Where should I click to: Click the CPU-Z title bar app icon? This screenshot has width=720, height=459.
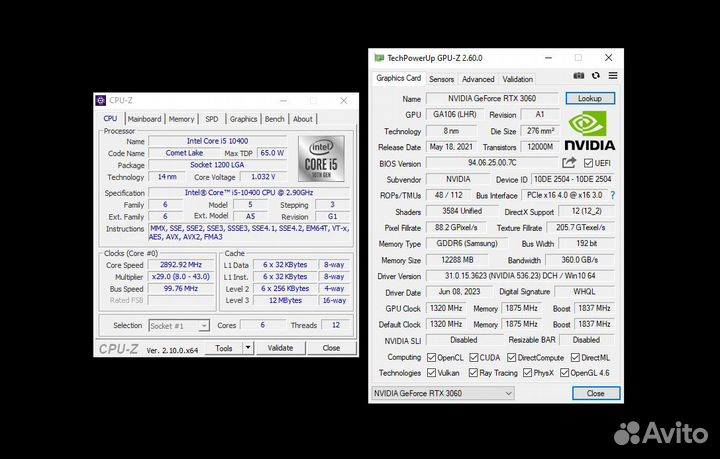pyautogui.click(x=101, y=101)
